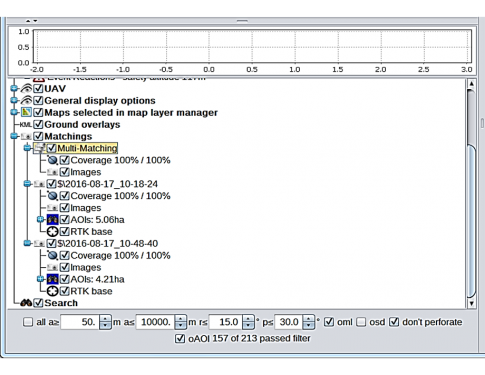Select the $\2016-08-17_10-18-24 matching entry
Viewport: 485px width, 375px height.
[x=108, y=184]
